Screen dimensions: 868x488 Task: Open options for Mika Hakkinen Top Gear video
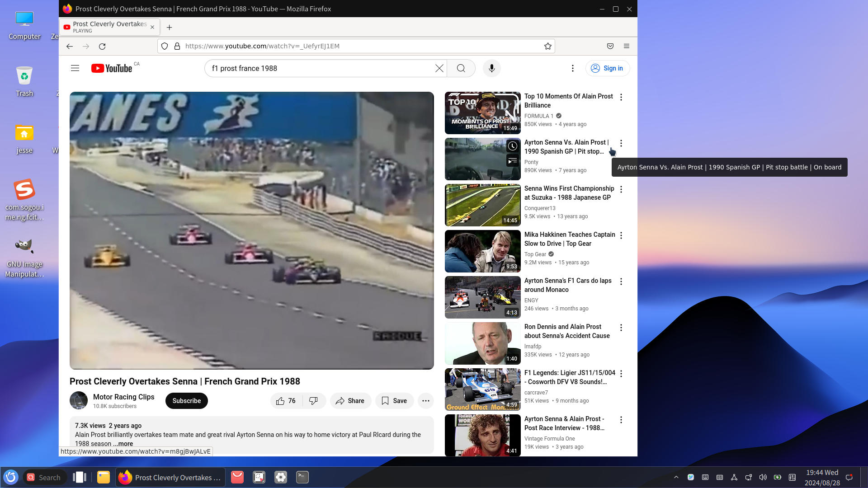coord(621,235)
